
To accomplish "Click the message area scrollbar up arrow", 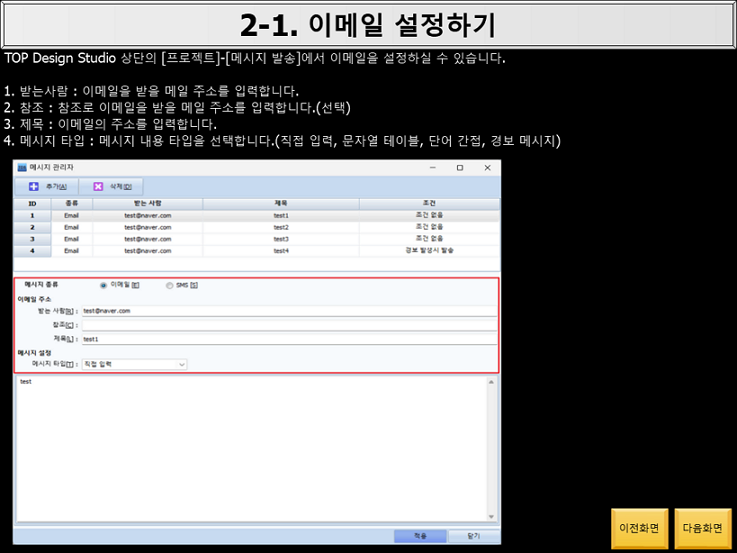I will coord(491,382).
